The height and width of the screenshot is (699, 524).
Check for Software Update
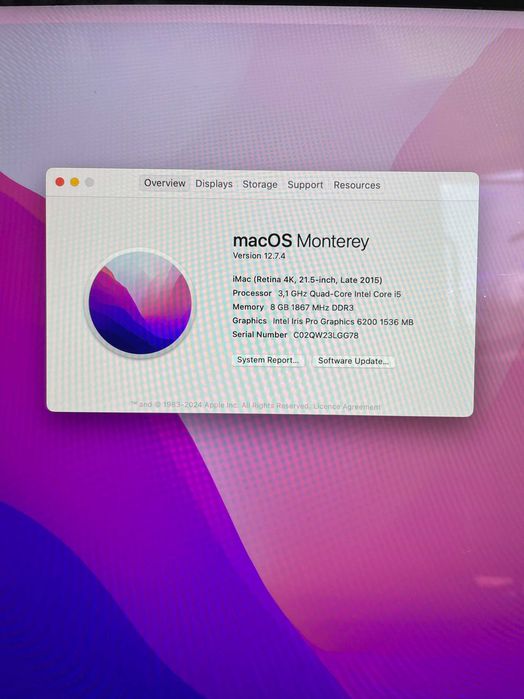coord(353,361)
